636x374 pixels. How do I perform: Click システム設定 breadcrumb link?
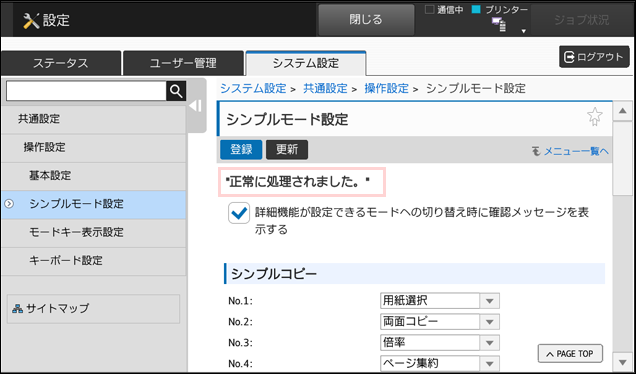pos(253,88)
